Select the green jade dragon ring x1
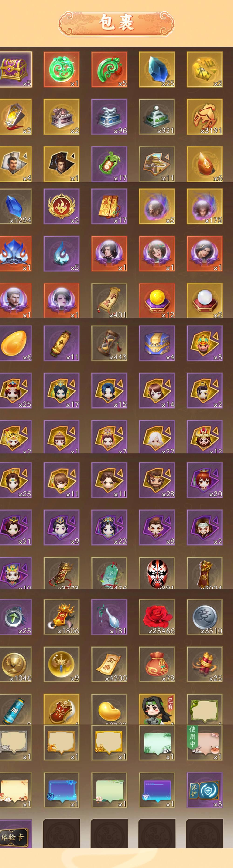Image resolution: width=233 pixels, height=868 pixels. tap(61, 69)
